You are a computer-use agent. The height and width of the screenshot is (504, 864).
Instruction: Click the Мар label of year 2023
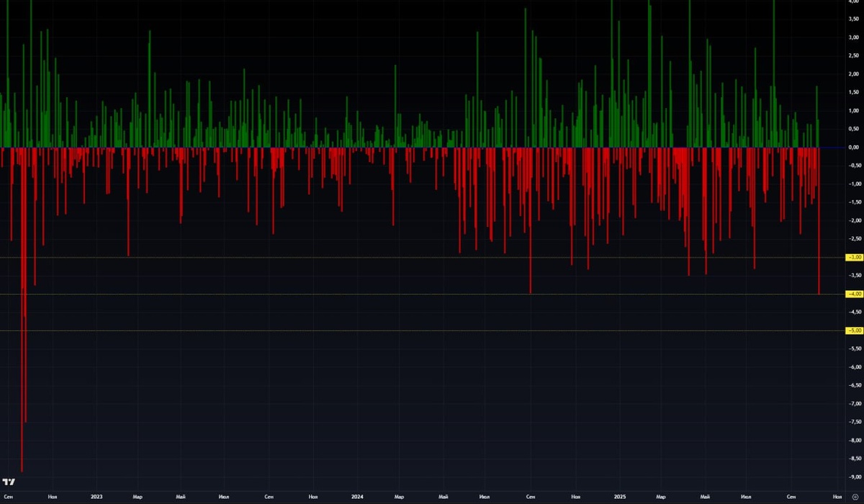click(x=138, y=497)
